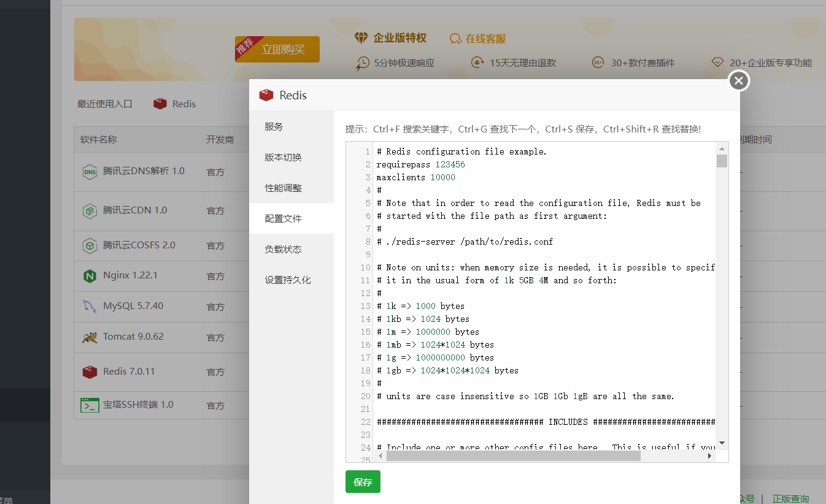Click the Nginx hexagon icon
This screenshot has width=826, height=504.
(90, 276)
